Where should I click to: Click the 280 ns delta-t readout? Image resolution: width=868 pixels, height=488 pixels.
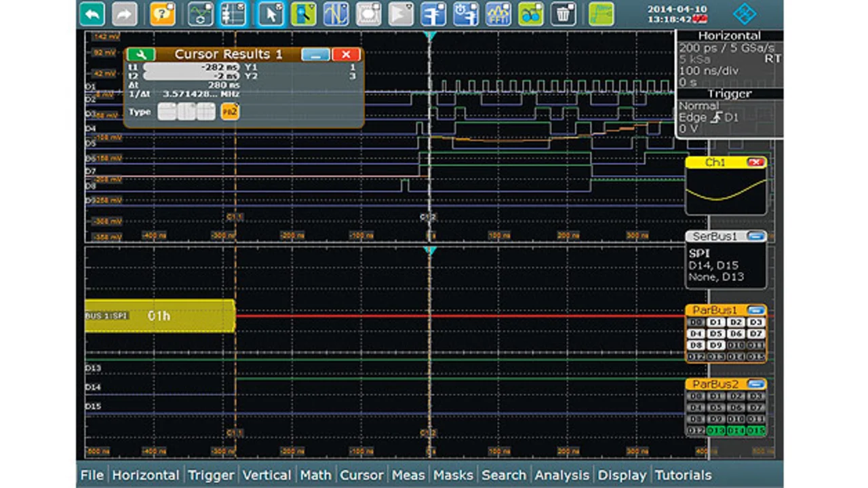223,85
